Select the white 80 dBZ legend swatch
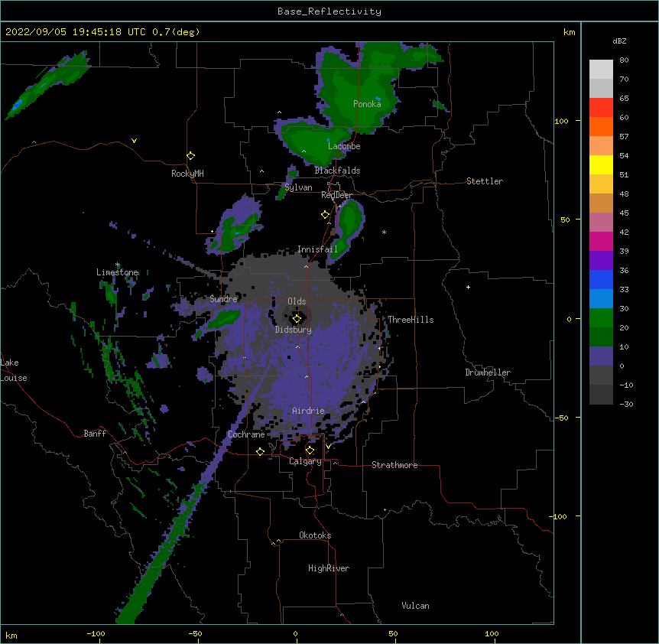 pos(601,70)
